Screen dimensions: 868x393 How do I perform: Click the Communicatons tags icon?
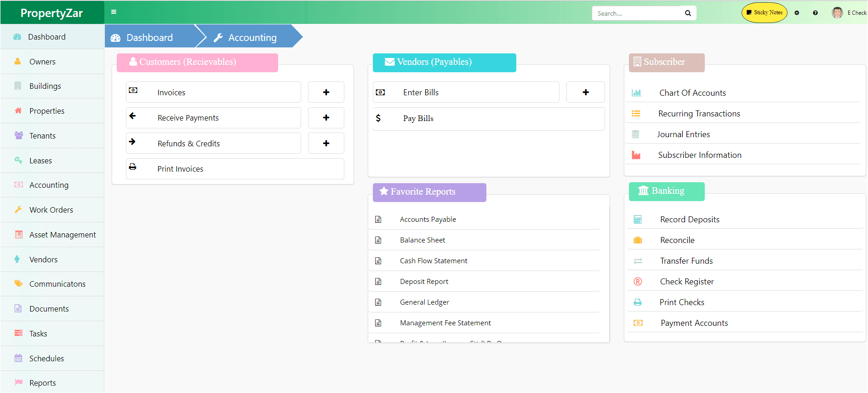[x=18, y=283]
